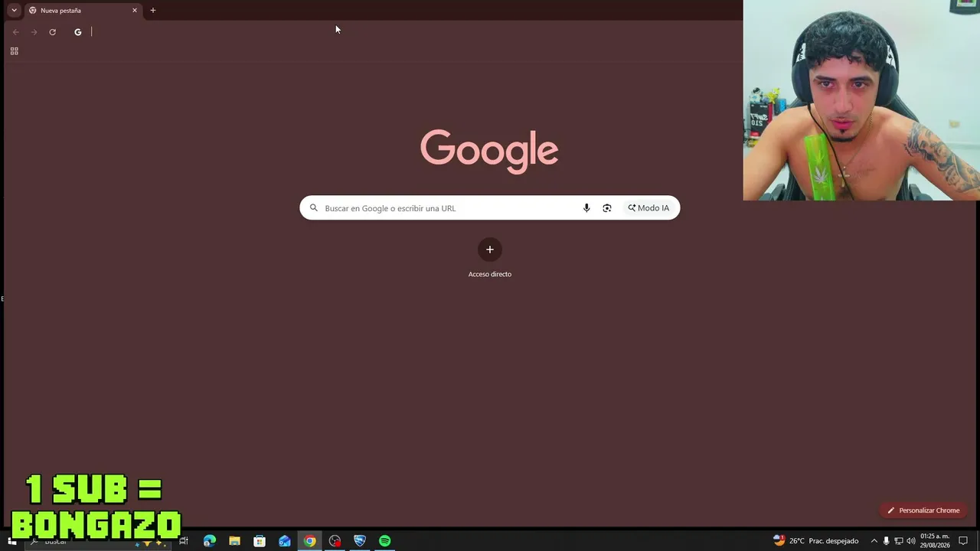
Task: Open Modo IA search mode
Action: coord(648,208)
